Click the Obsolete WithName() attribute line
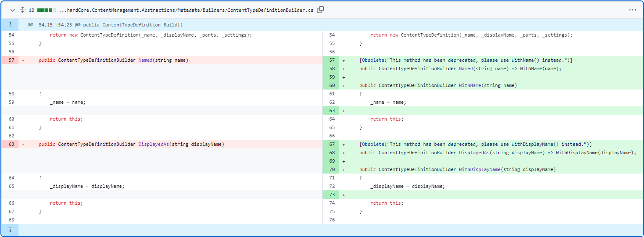This screenshot has width=644, height=237. 466,60
